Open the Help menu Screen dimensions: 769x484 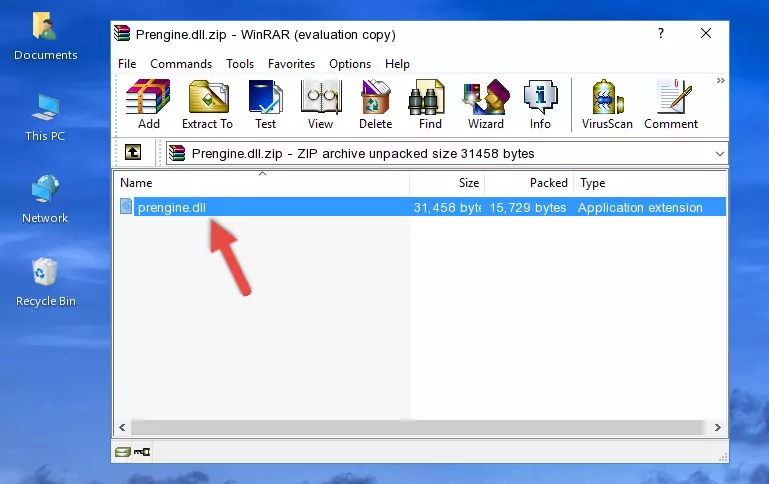397,64
